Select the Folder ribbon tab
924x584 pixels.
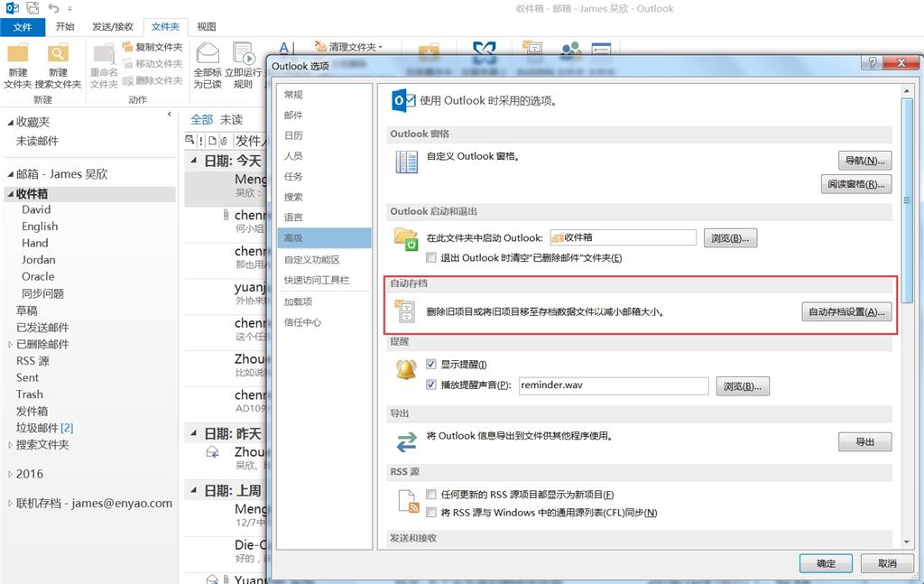click(x=165, y=26)
